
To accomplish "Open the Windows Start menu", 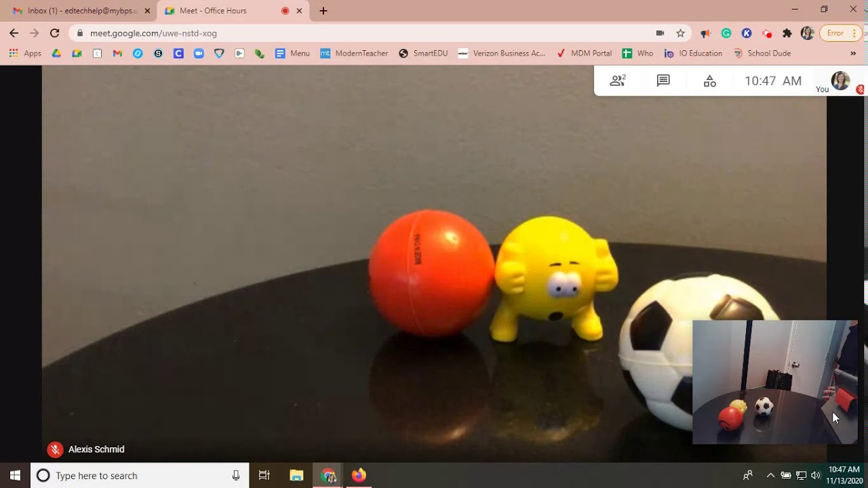I will (15, 476).
